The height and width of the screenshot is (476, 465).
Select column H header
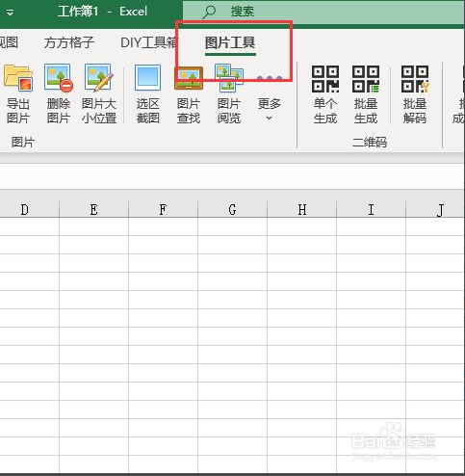pos(301,209)
